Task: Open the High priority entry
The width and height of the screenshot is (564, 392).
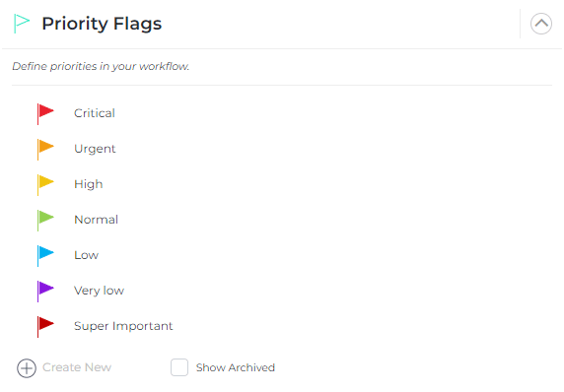Action: [x=89, y=184]
